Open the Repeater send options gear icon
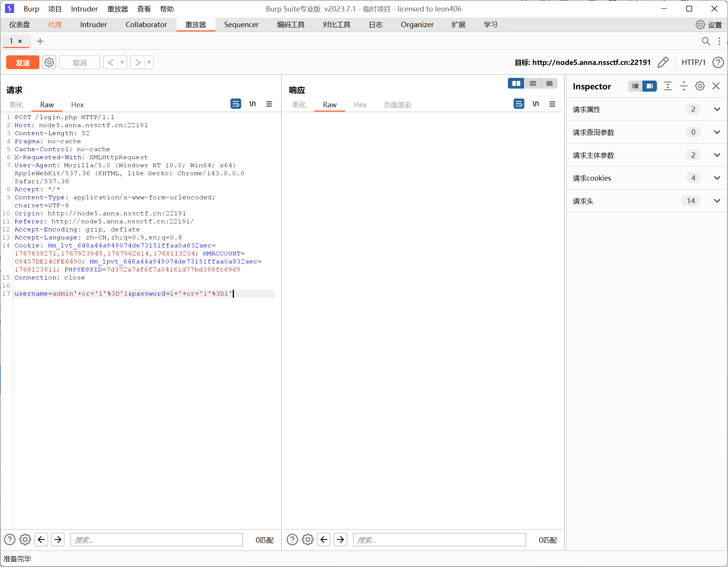The image size is (728, 567). (x=49, y=62)
